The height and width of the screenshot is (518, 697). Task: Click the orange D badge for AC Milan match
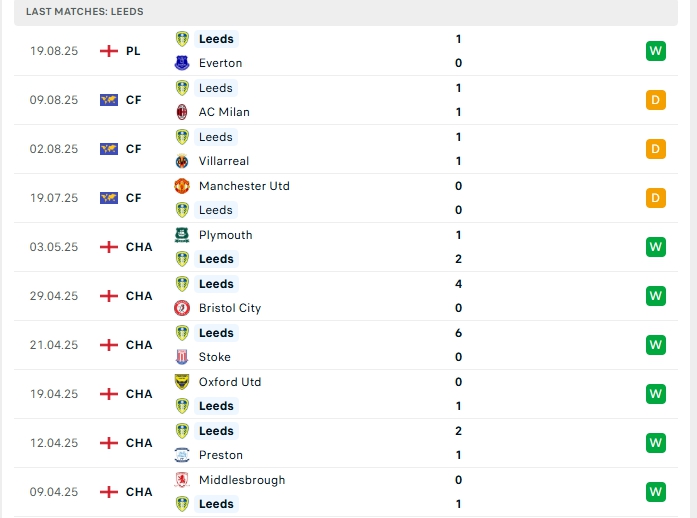(x=656, y=100)
